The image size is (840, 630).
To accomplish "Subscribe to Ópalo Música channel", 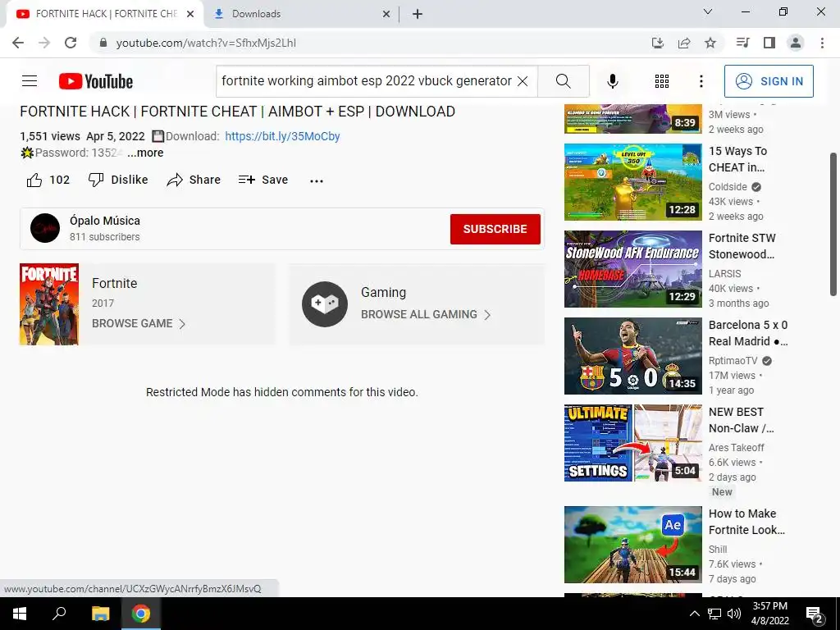I will click(495, 229).
